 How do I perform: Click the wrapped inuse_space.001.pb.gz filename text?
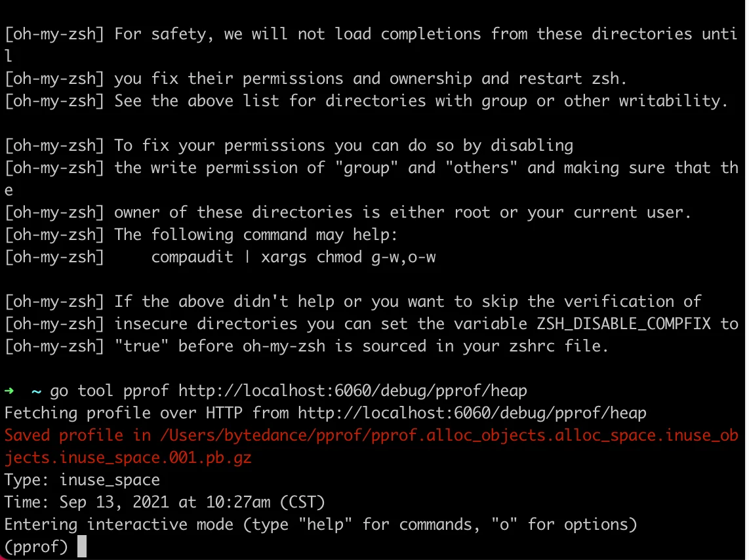click(128, 458)
